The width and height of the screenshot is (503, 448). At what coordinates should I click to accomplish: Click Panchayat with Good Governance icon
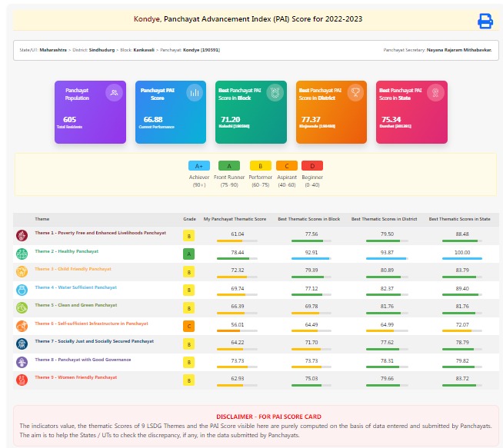22,361
